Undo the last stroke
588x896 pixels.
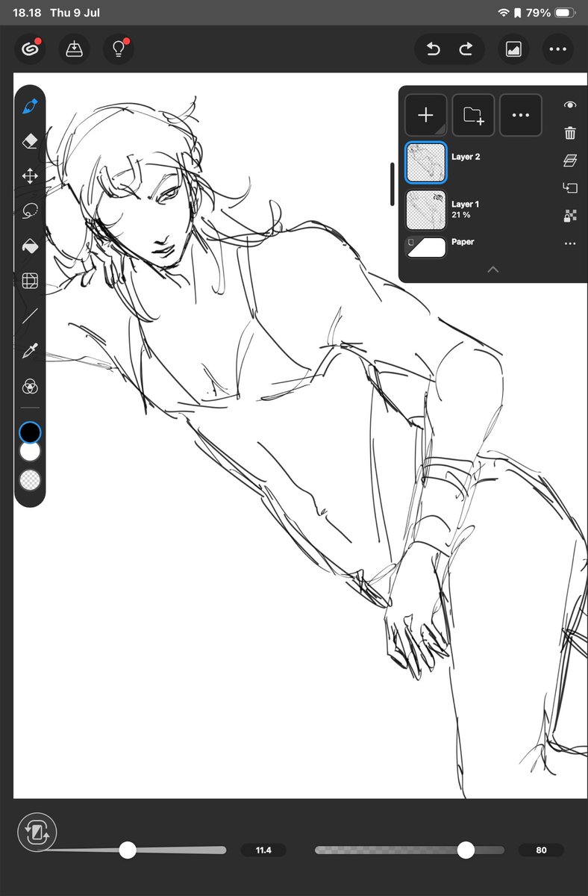tap(434, 49)
